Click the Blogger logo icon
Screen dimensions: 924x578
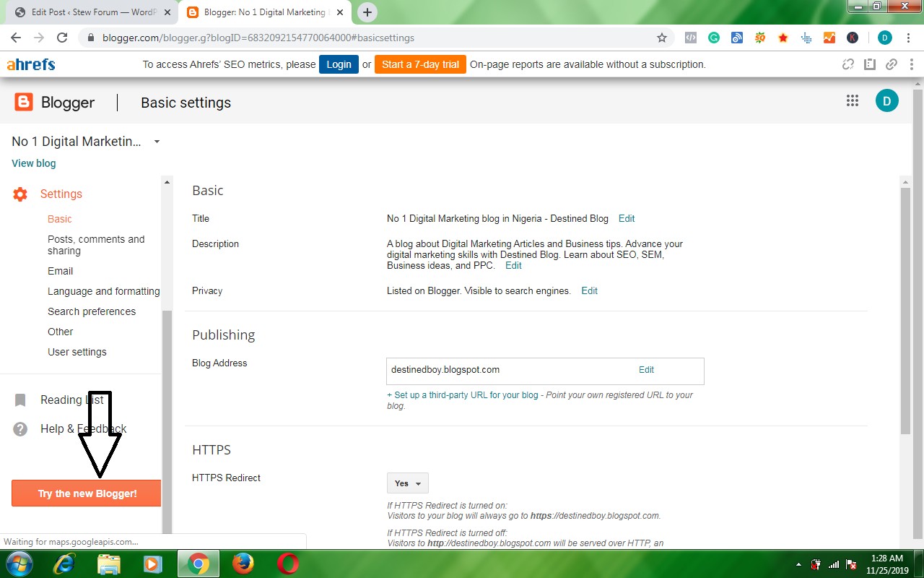coord(24,102)
